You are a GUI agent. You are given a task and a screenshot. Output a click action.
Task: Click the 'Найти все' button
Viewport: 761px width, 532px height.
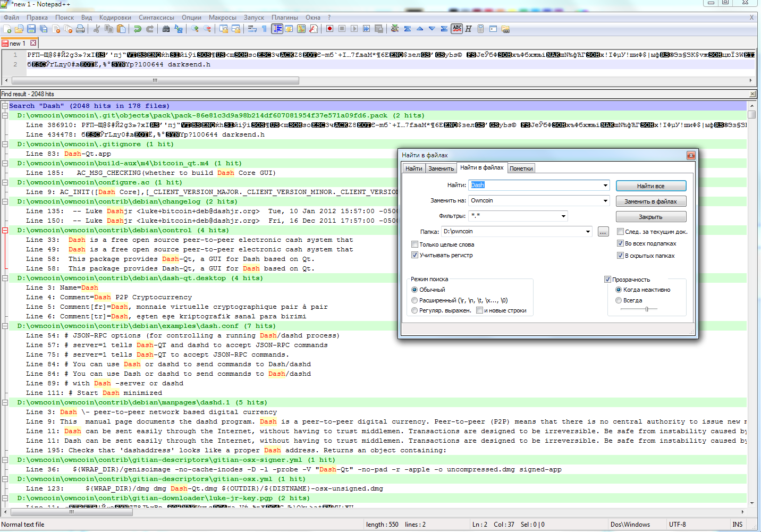point(651,186)
